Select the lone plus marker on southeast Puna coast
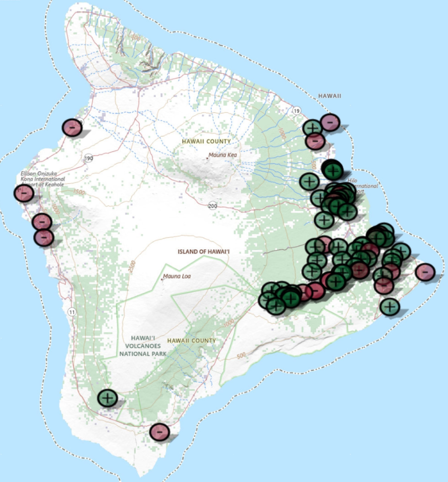The width and height of the screenshot is (448, 482). click(x=390, y=307)
